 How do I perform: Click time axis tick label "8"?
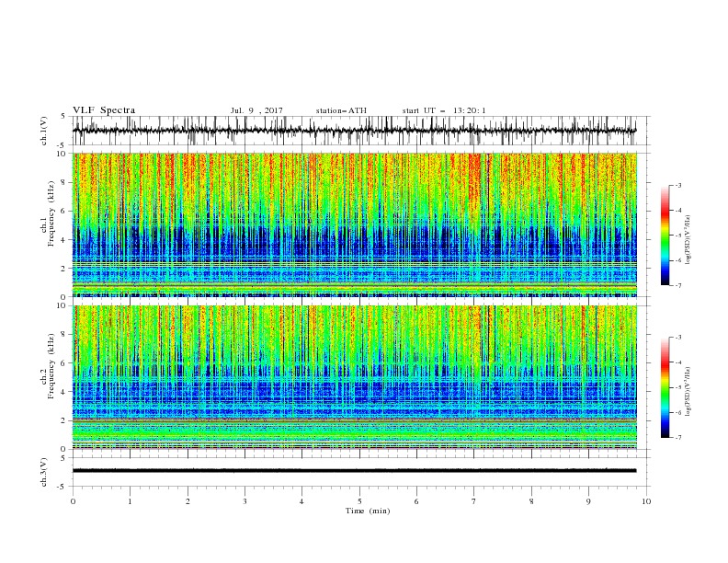531,501
